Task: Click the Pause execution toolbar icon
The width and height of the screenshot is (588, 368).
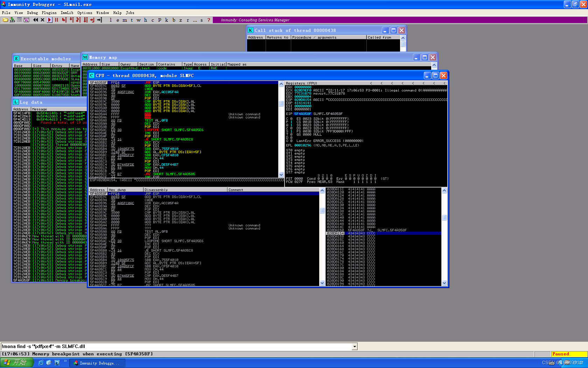Action: click(x=56, y=20)
